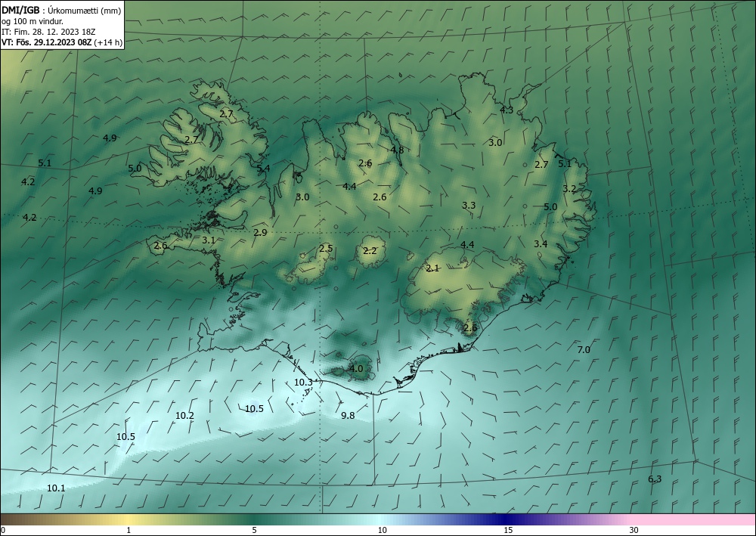
Task: Click the 10.1 value on the map
Action: (56, 488)
